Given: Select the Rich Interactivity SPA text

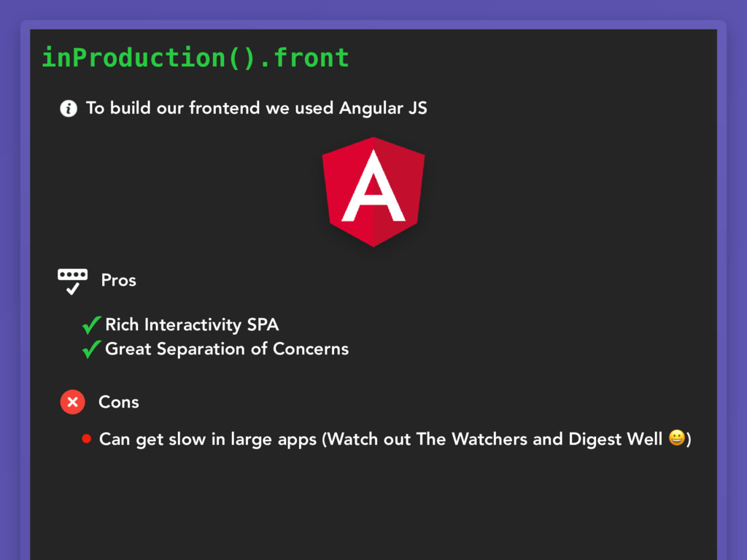Looking at the screenshot, I should click(x=192, y=324).
